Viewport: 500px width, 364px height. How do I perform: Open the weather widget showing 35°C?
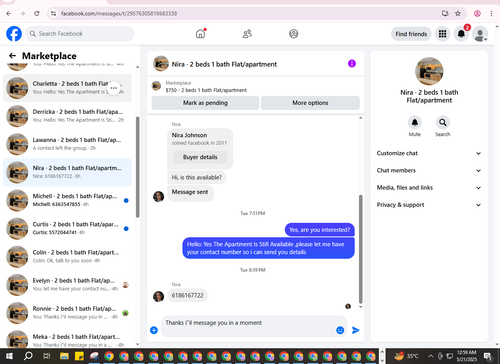point(406,356)
